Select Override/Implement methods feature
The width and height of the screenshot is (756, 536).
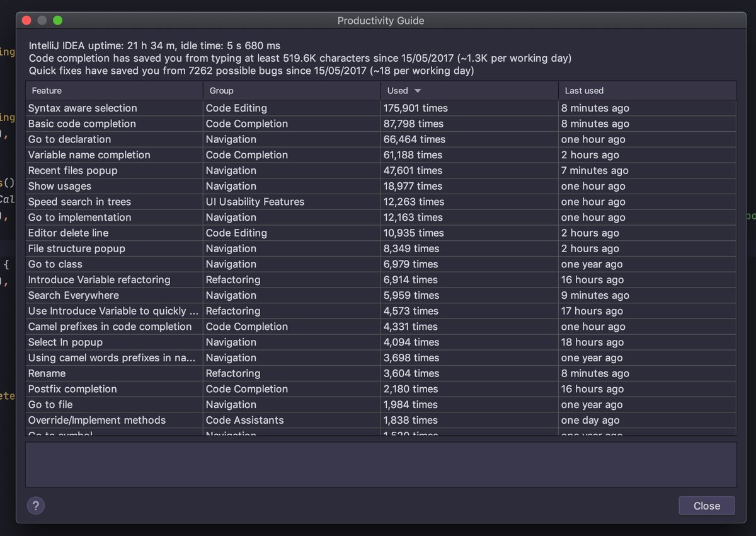point(381,420)
